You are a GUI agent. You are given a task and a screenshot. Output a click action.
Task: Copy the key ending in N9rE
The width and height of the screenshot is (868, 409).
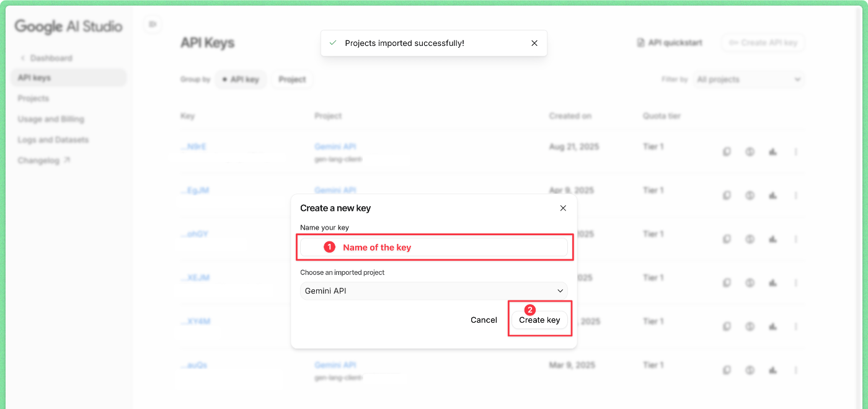(x=727, y=151)
